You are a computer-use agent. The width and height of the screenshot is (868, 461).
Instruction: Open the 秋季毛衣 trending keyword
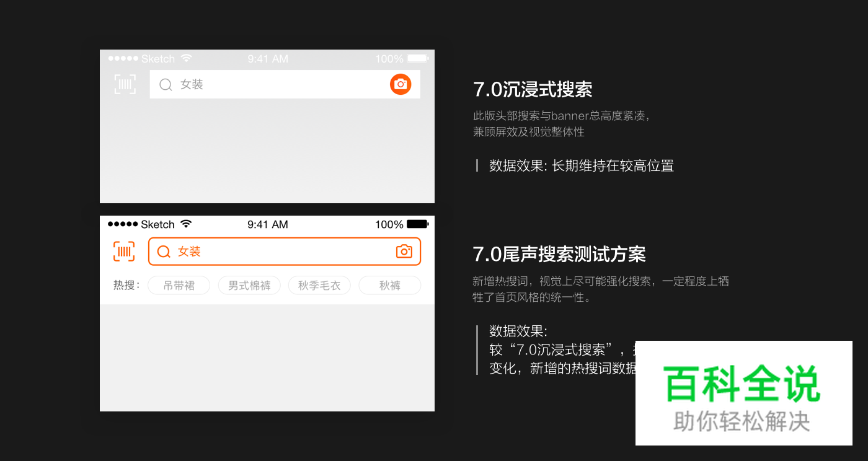319,285
